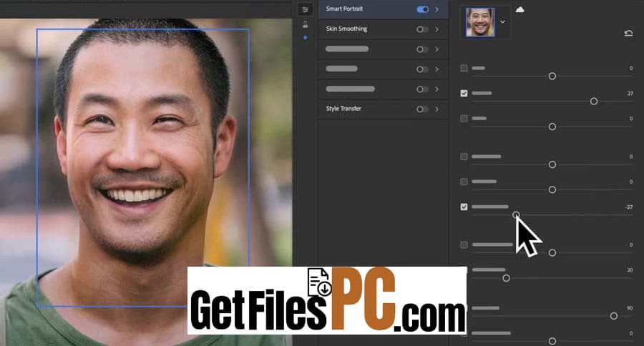Click the cloud download icon
644x346 pixels.
point(519,9)
